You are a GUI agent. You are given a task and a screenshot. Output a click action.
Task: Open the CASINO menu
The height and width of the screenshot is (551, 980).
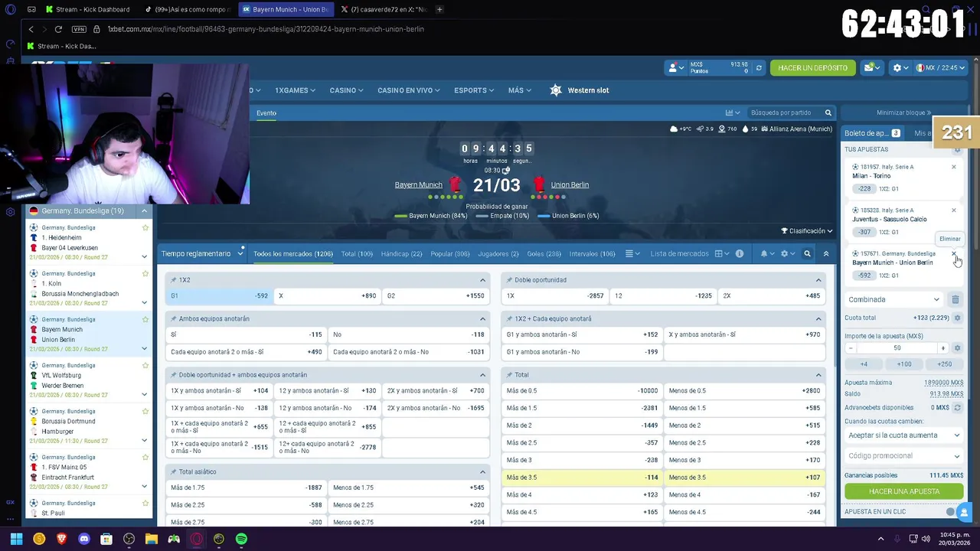(346, 90)
